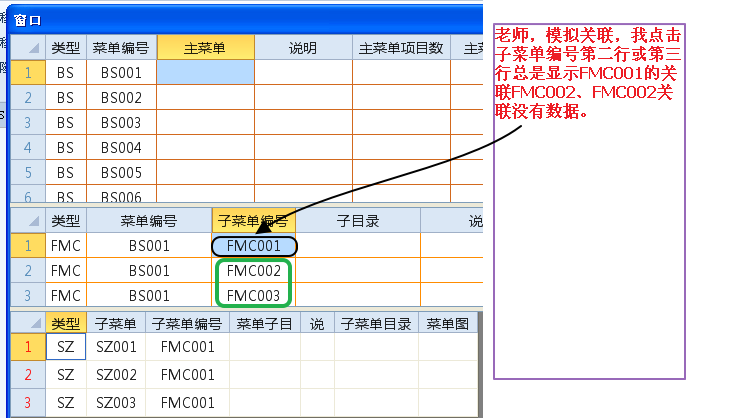Click the 主菜单项目数 column header
The image size is (735, 418).
pyautogui.click(x=401, y=47)
